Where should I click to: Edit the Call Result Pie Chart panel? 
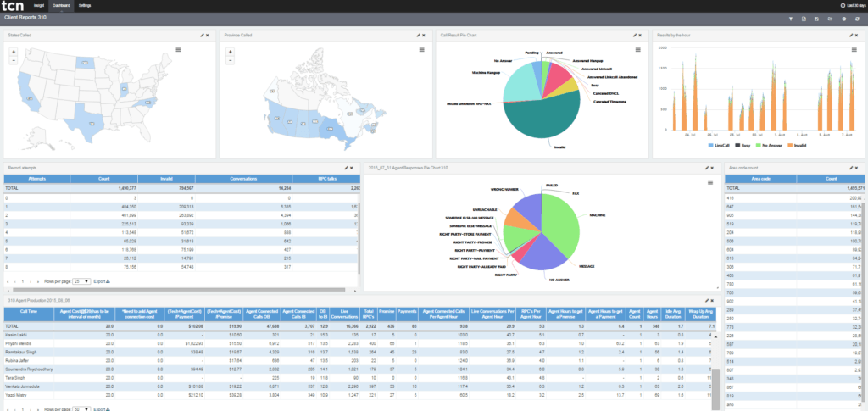[635, 35]
